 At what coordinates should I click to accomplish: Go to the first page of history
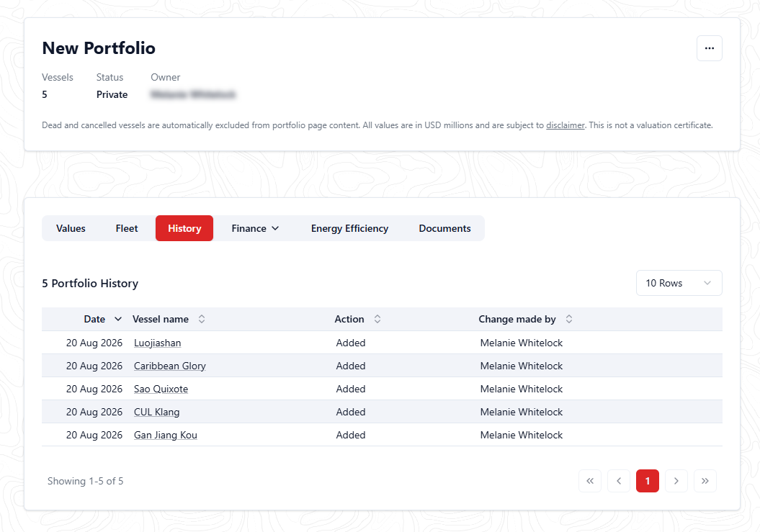pyautogui.click(x=590, y=481)
